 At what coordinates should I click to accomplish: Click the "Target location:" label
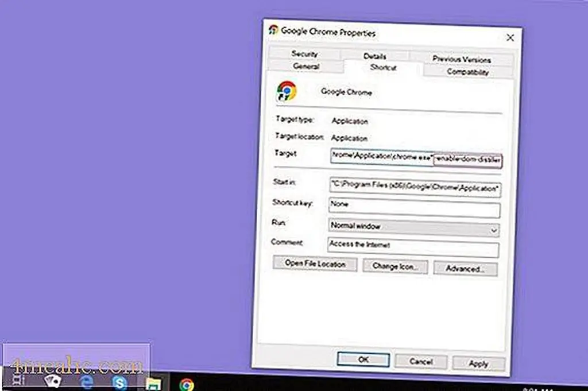[x=299, y=137]
